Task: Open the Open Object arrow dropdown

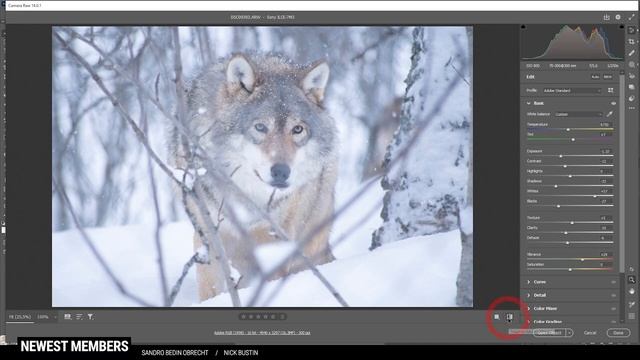Action: [569, 333]
